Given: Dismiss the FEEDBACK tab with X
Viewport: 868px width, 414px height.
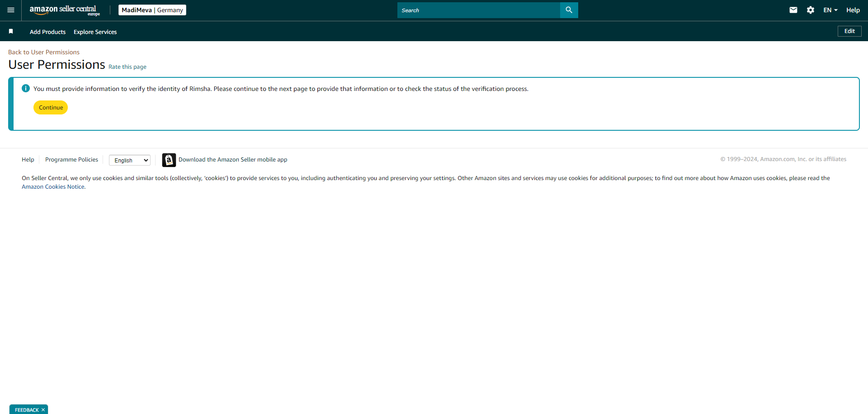Looking at the screenshot, I should point(43,409).
